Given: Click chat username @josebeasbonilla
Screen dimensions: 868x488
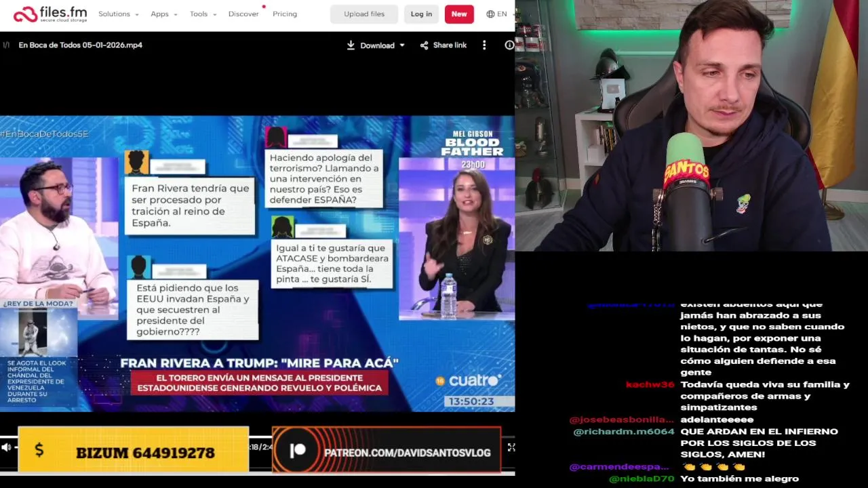Looking at the screenshot, I should pyautogui.click(x=622, y=420).
